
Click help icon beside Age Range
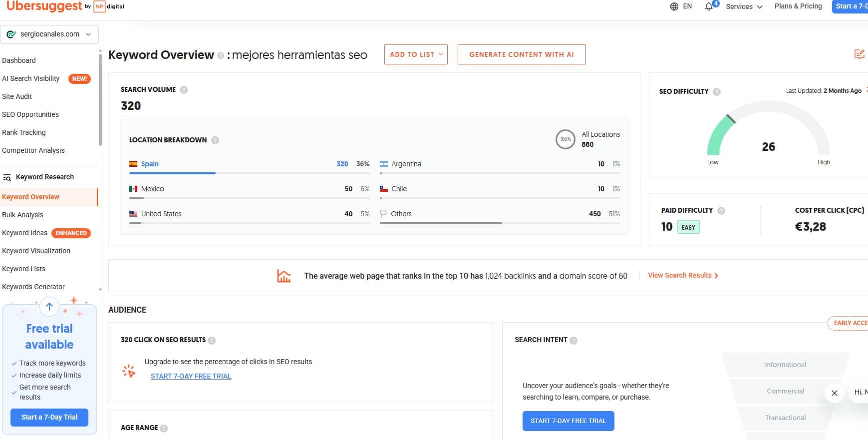click(164, 429)
